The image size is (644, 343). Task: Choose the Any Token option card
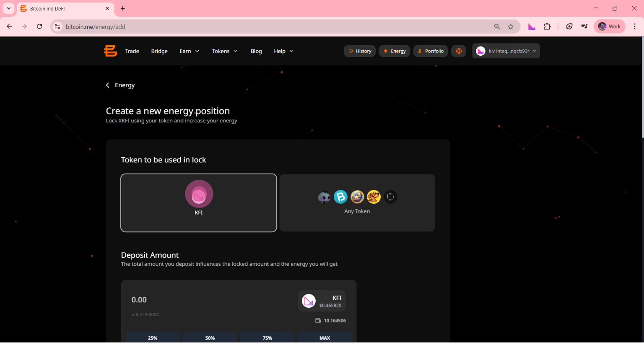coord(357,203)
